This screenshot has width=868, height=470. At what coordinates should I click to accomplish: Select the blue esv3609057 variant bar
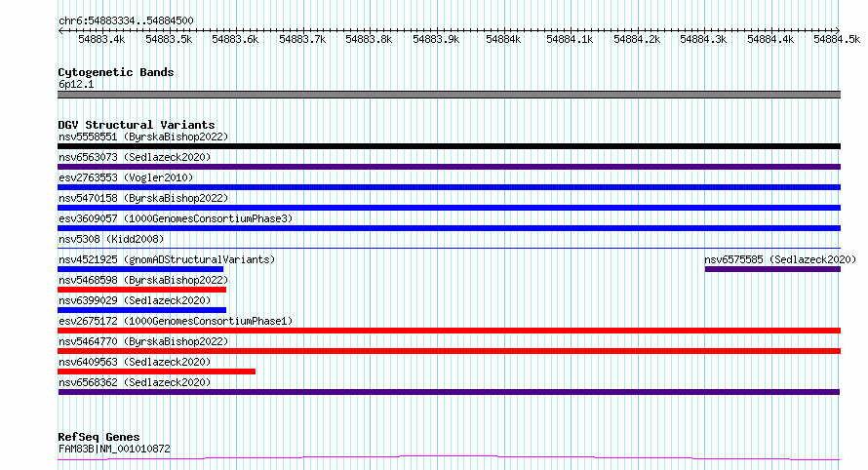[x=449, y=228]
